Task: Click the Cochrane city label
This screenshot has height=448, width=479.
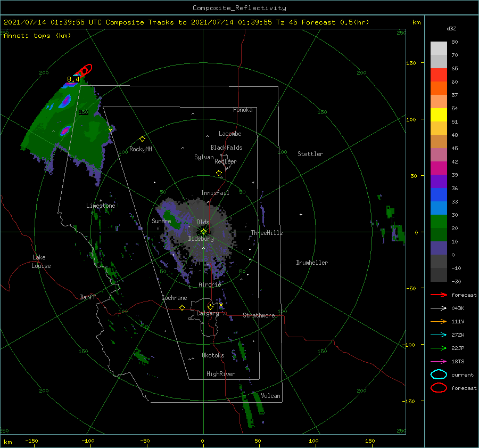Action: click(x=174, y=298)
